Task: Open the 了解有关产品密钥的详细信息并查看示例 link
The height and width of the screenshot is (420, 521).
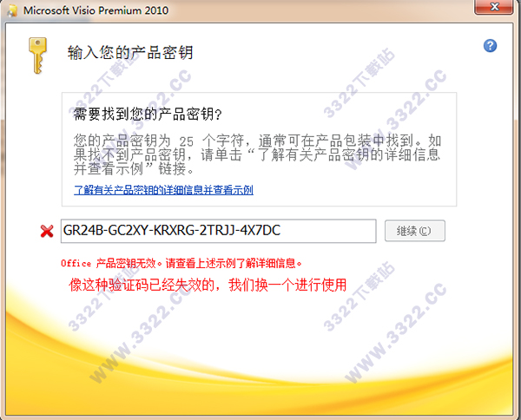Action: tap(163, 190)
